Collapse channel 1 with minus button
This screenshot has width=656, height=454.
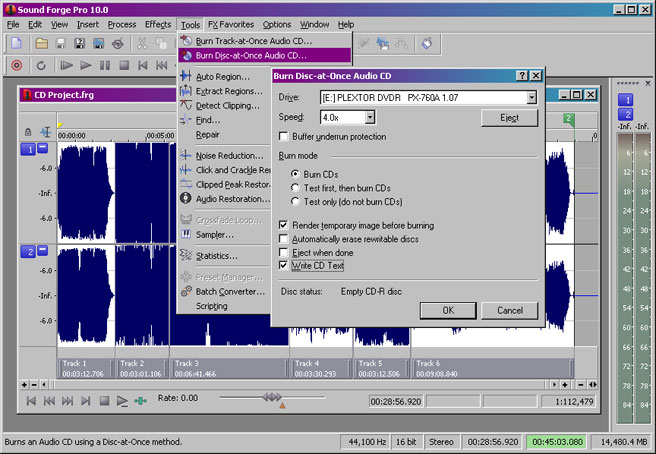[43, 148]
